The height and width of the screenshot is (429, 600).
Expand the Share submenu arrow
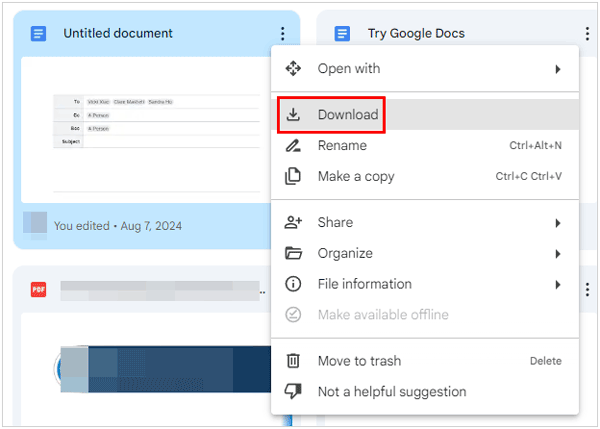tap(558, 223)
